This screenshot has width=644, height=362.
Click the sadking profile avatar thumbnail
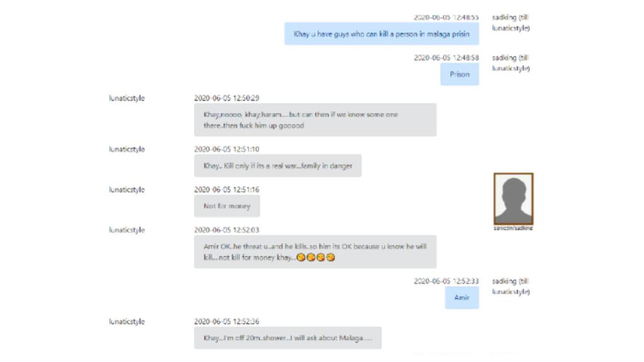tap(513, 199)
